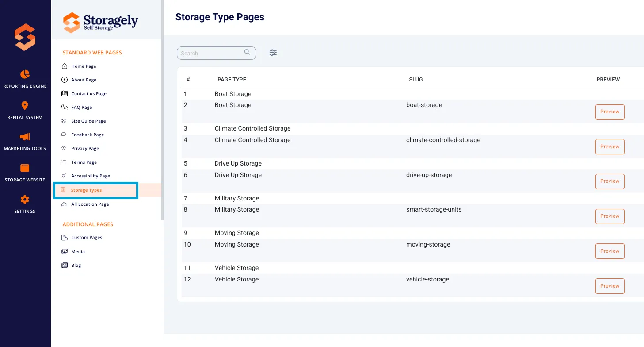This screenshot has width=644, height=347.
Task: Preview the boat-storage page
Action: [610, 112]
